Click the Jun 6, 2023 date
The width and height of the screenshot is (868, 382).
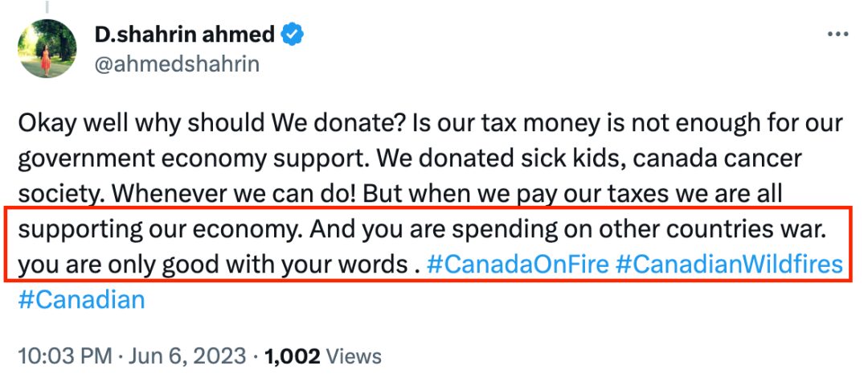pyautogui.click(x=187, y=356)
